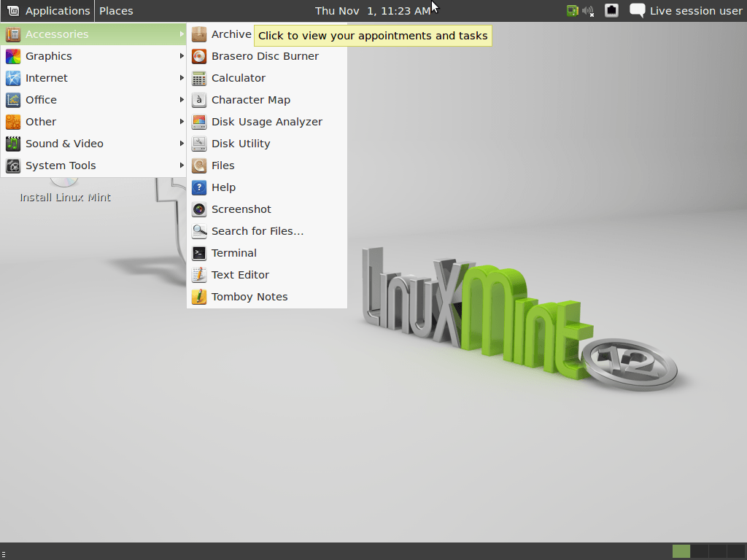Switch to the first green workspace
The image size is (747, 560).
(x=681, y=551)
